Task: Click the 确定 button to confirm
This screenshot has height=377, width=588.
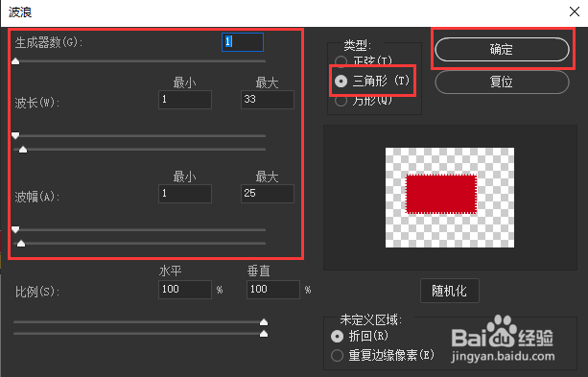Action: [x=502, y=49]
